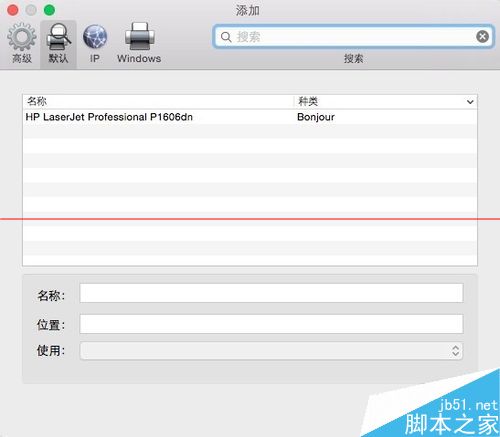The width and height of the screenshot is (500, 437).
Task: Click the magnifier icon in search field
Action: coord(226,37)
